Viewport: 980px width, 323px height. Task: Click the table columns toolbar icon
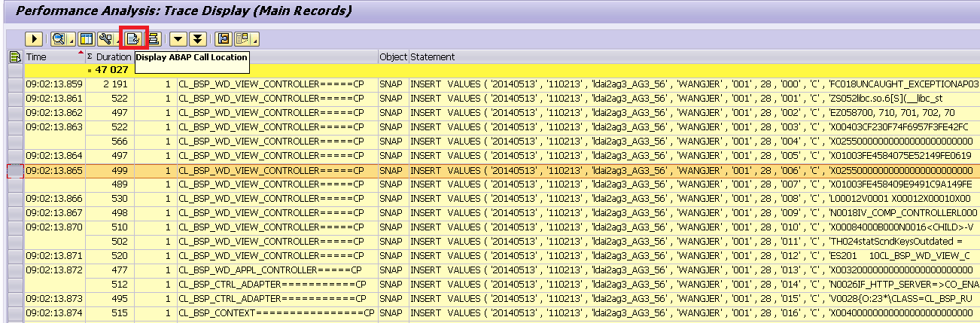point(87,38)
